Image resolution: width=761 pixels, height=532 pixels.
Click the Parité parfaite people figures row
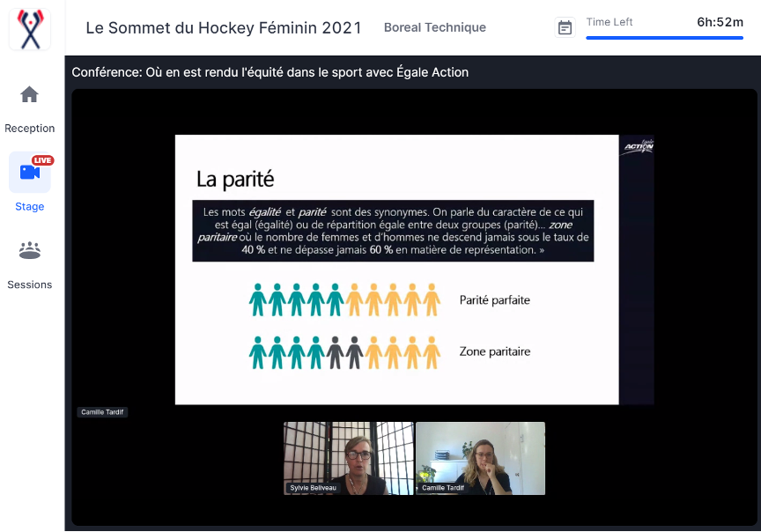click(x=344, y=300)
